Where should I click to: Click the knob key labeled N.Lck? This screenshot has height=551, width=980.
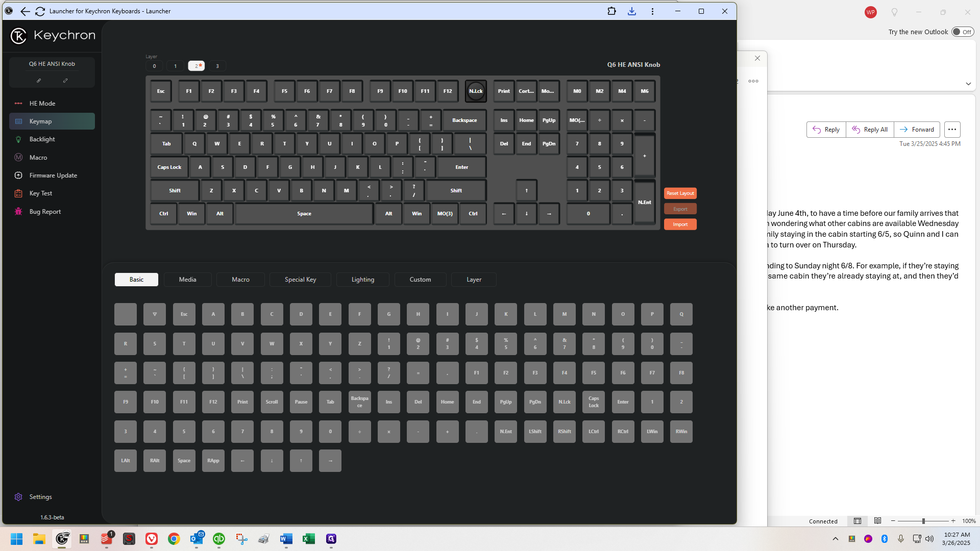476,91
